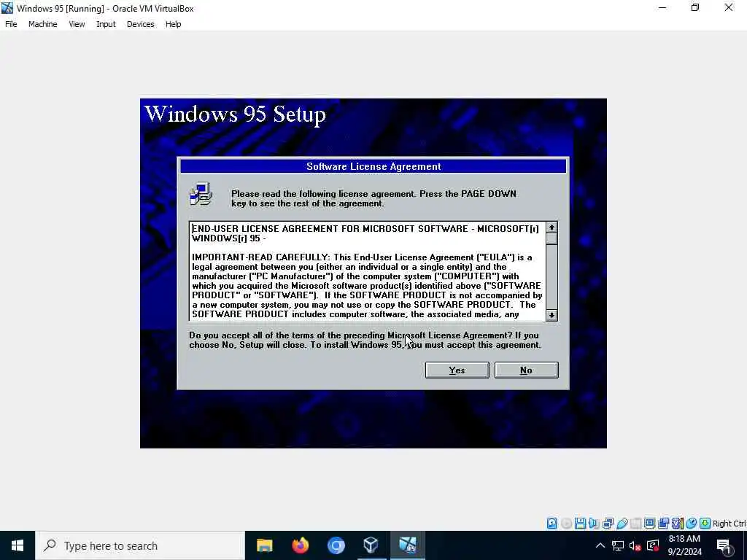Click the license text scrollbar thumb
Viewport: 747px width, 560px height.
coord(551,238)
